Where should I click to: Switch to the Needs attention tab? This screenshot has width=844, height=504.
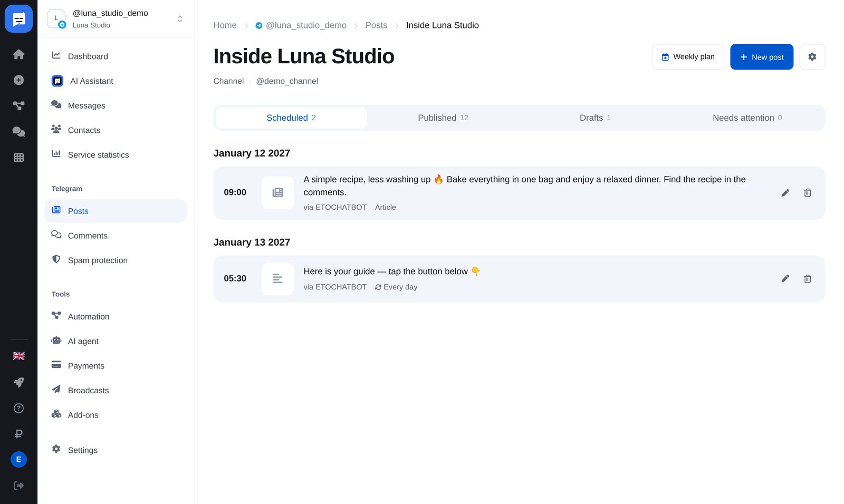pos(747,118)
